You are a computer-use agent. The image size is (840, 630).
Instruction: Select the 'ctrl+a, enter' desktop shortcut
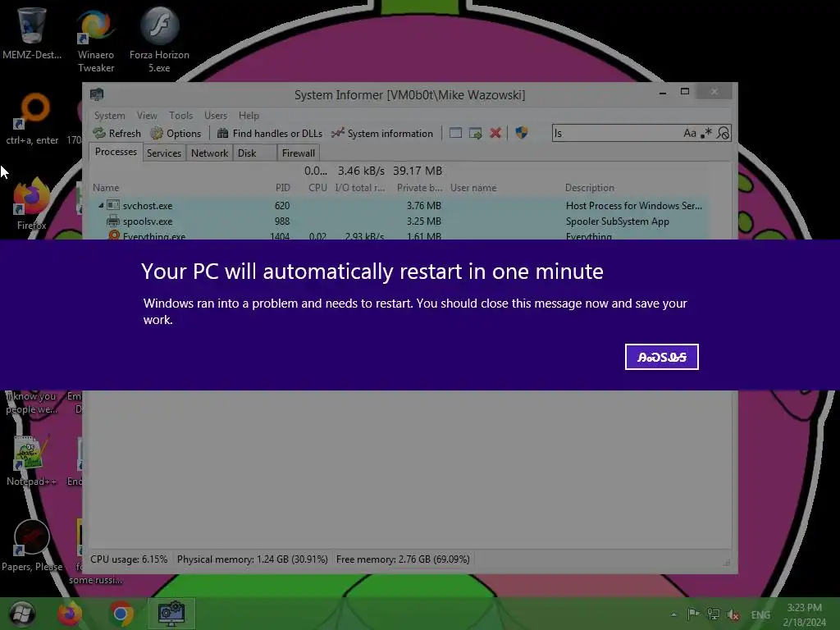pyautogui.click(x=32, y=119)
